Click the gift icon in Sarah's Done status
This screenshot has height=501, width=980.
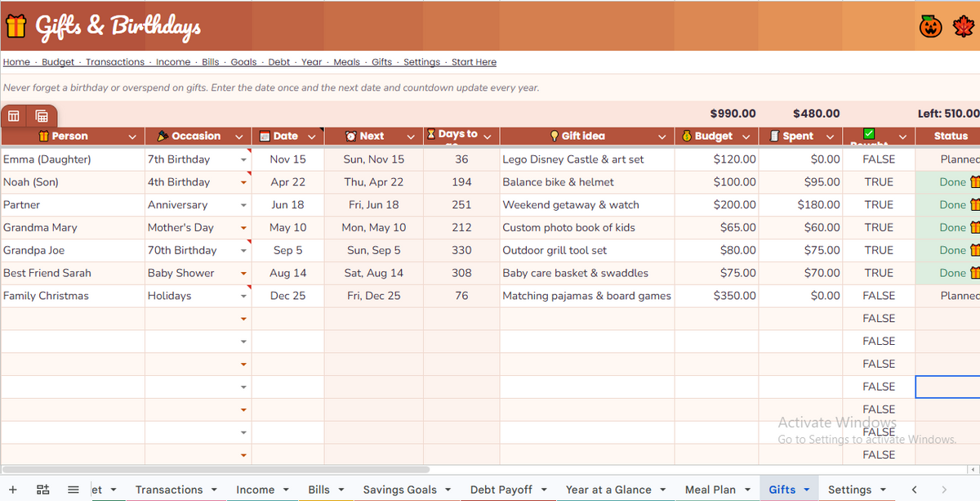point(974,273)
